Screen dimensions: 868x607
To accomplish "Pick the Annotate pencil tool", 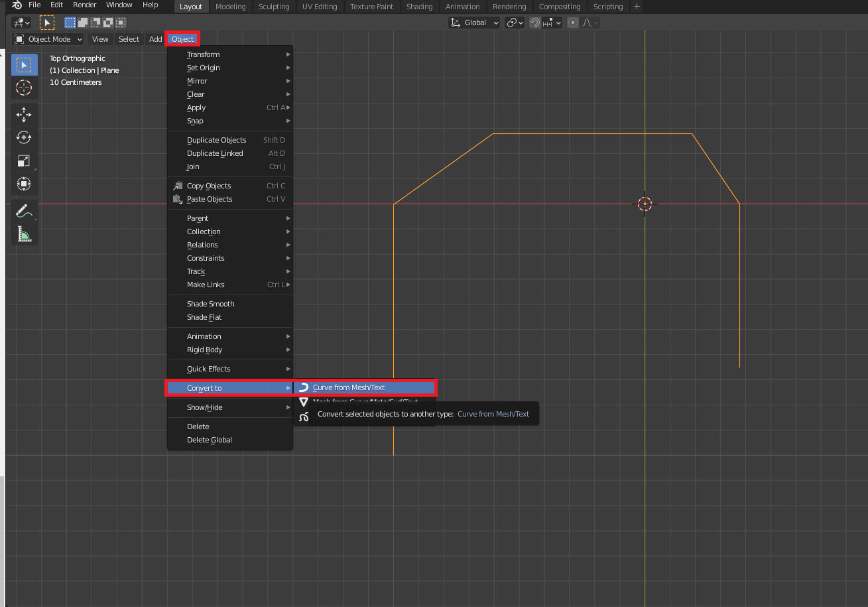I will (x=24, y=212).
